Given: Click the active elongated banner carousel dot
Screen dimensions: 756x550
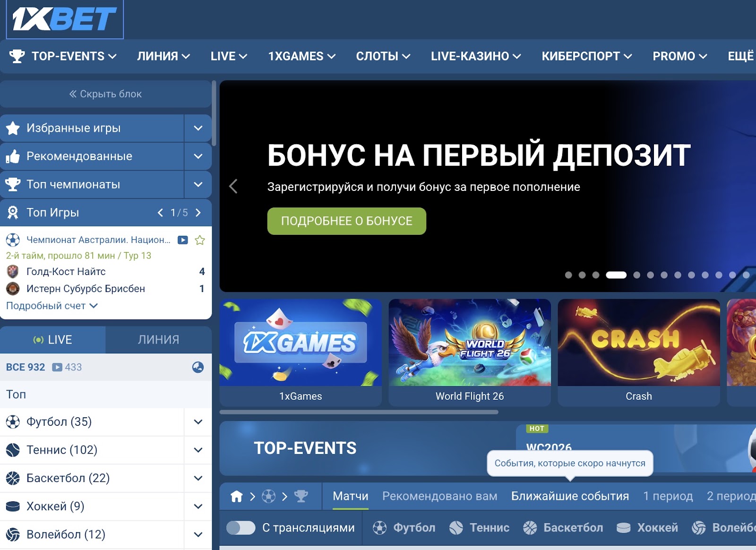Looking at the screenshot, I should point(616,275).
